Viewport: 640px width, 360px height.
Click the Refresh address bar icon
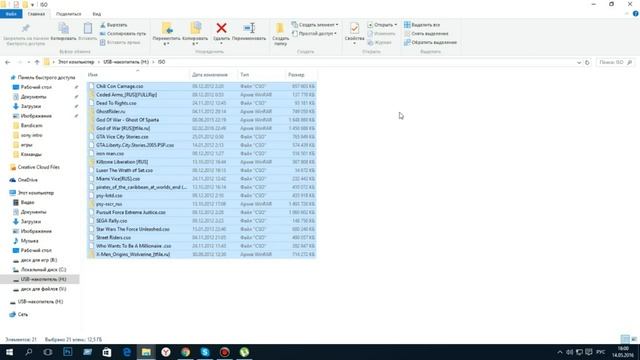587,62
